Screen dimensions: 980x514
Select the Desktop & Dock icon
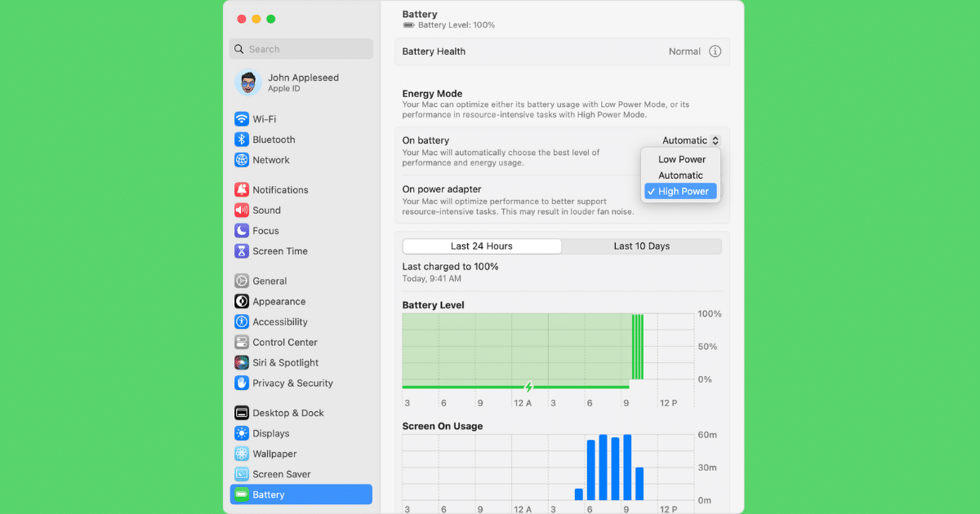tap(242, 413)
